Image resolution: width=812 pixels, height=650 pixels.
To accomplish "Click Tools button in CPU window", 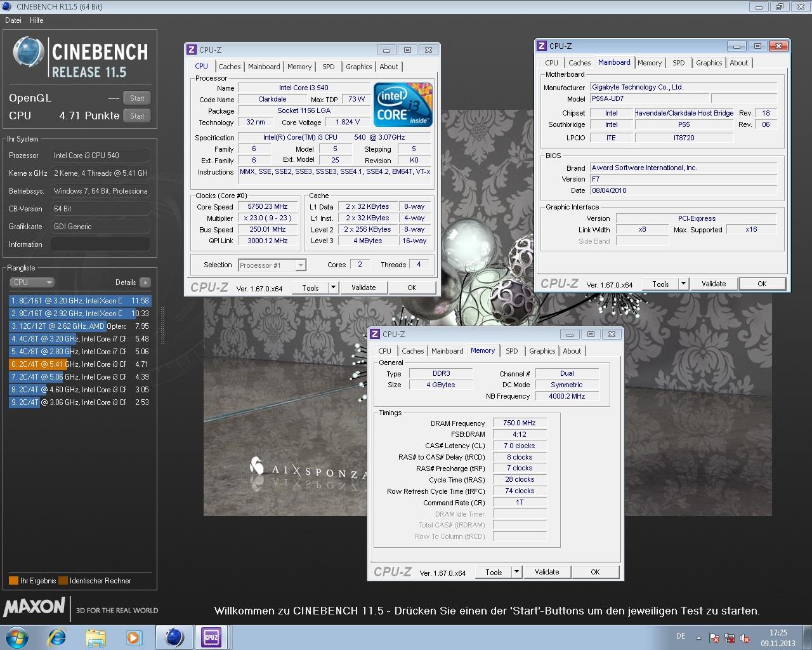I will pos(310,288).
